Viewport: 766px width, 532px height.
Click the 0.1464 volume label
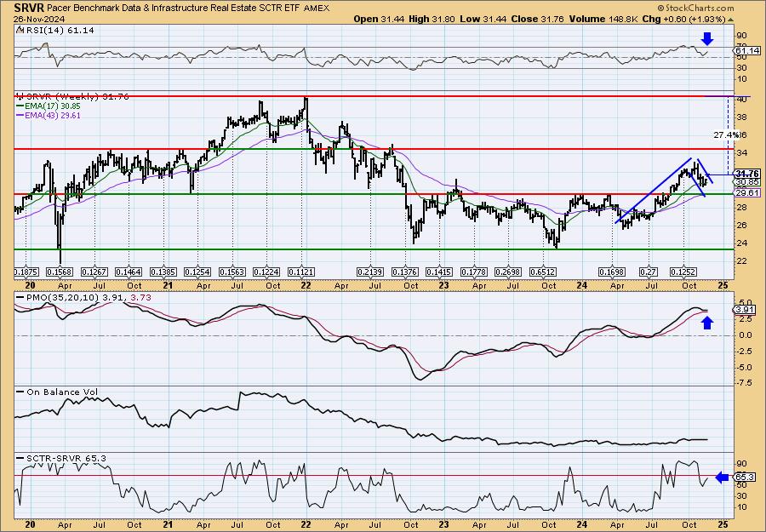point(129,272)
